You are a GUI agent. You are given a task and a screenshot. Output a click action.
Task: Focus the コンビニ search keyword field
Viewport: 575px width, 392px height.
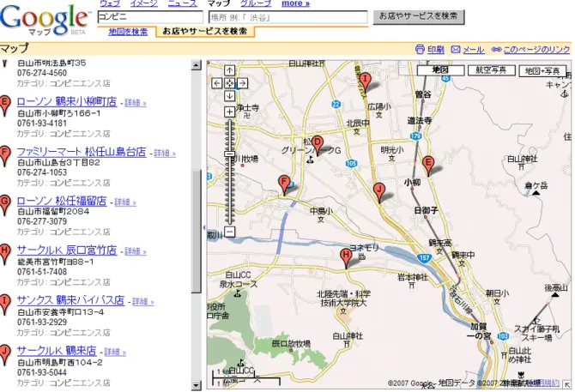[150, 17]
